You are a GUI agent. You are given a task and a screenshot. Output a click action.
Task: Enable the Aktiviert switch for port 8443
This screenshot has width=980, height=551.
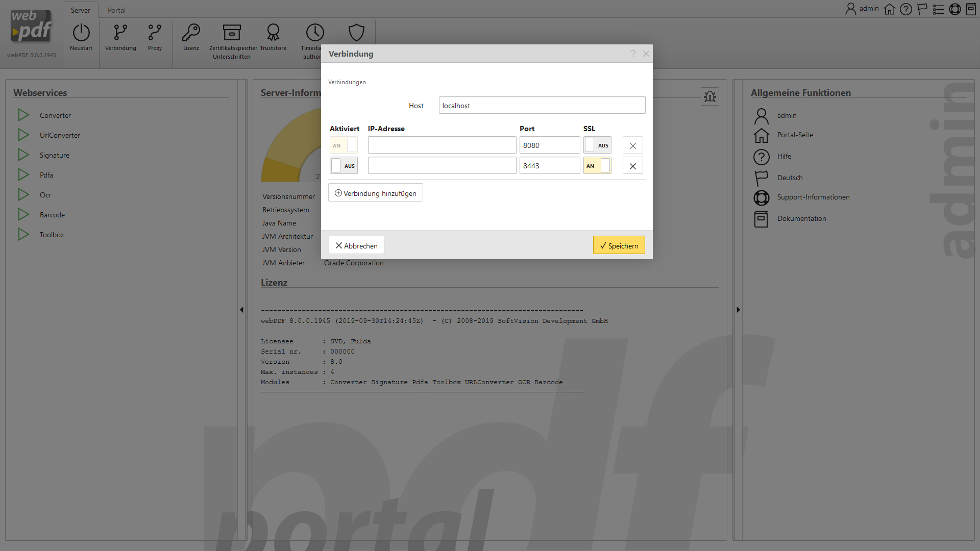pyautogui.click(x=344, y=166)
